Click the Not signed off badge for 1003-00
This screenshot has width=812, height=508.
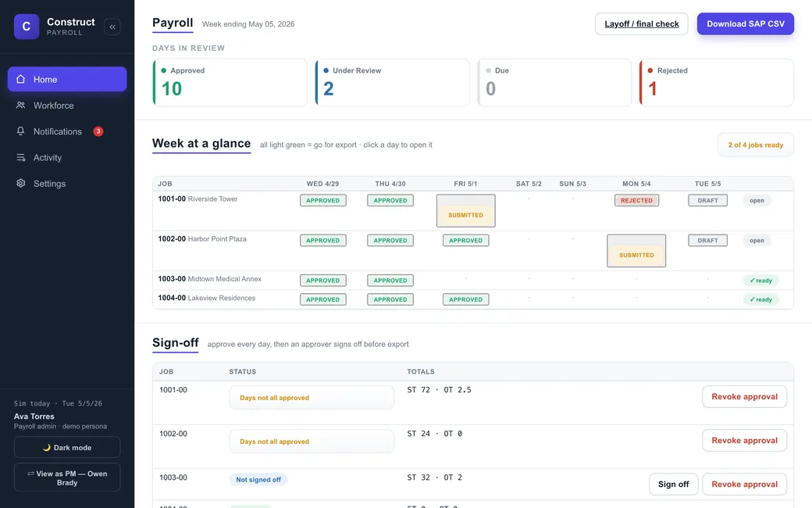(x=258, y=480)
